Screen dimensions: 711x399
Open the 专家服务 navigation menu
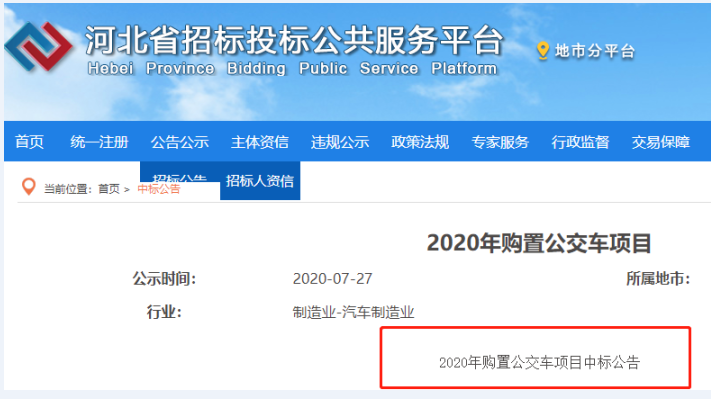500,141
